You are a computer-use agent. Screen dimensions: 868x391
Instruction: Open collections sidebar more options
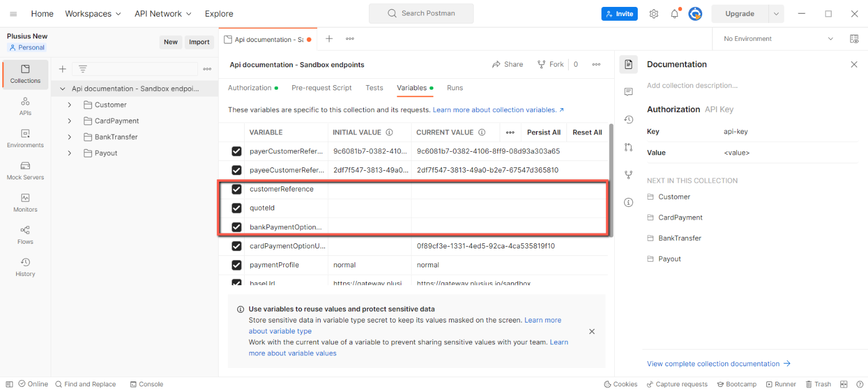pos(207,69)
